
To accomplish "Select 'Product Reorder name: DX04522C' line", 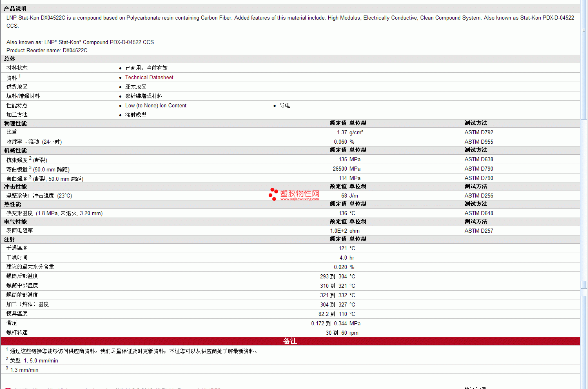I will pyautogui.click(x=47, y=50).
